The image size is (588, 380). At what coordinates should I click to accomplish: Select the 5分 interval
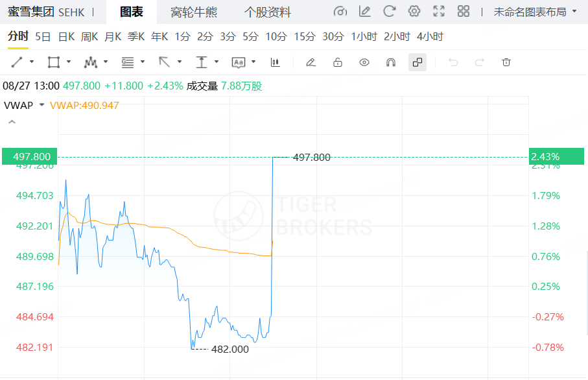point(250,37)
